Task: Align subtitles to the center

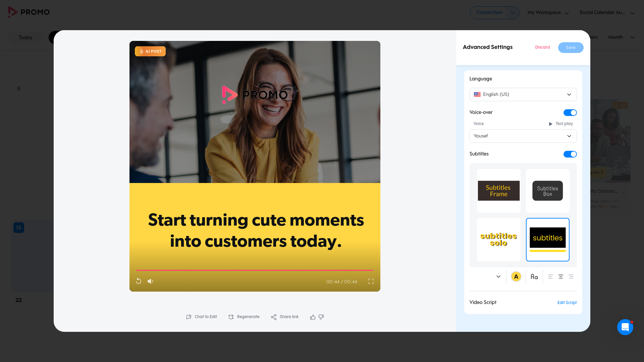Action: point(561,277)
